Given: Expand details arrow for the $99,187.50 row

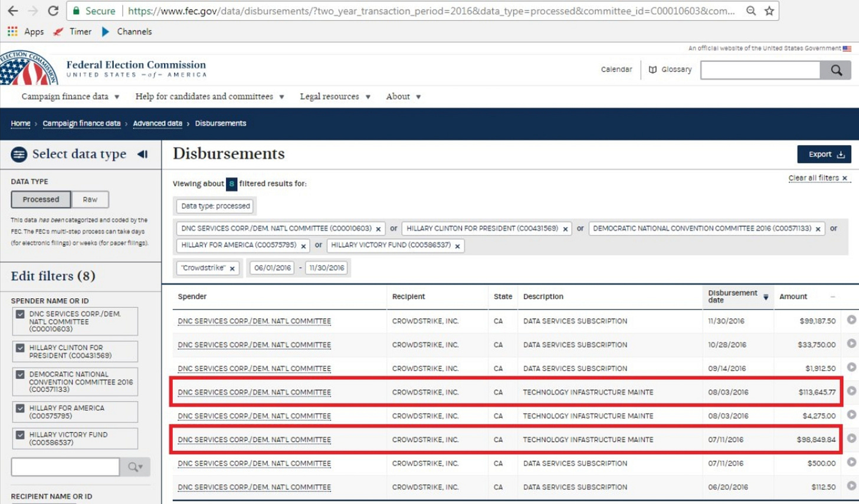Looking at the screenshot, I should (x=851, y=319).
